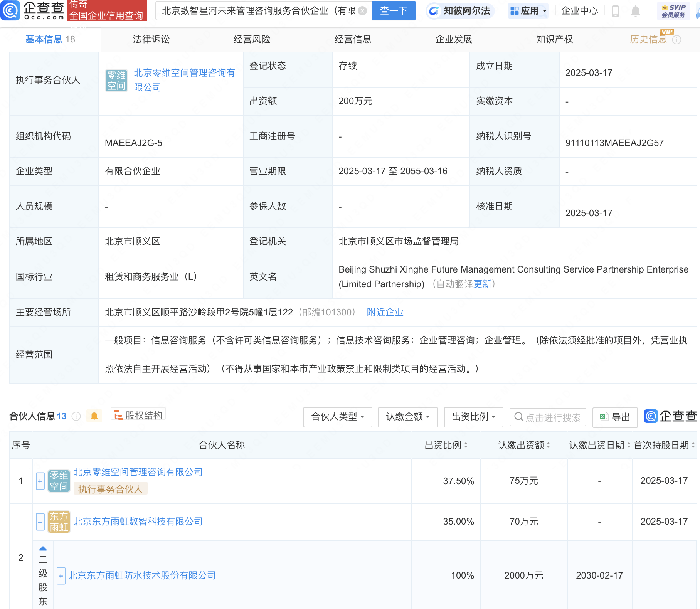The width and height of the screenshot is (700, 609).
Task: Click business term 2025-03-17 至 2055-03-16
Action: (x=393, y=171)
